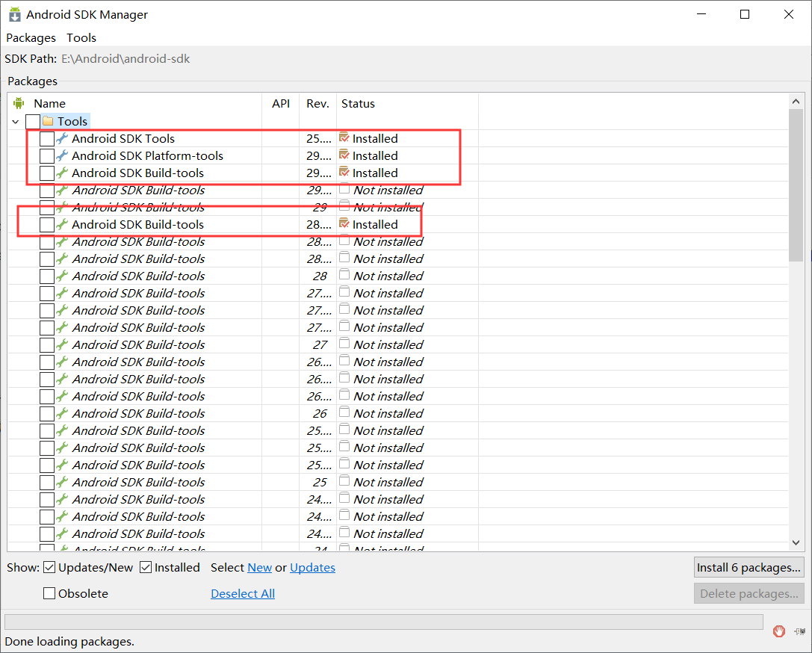The height and width of the screenshot is (653, 812).
Task: Click installed status icon of Build-tools rev 28.…
Action: [344, 223]
